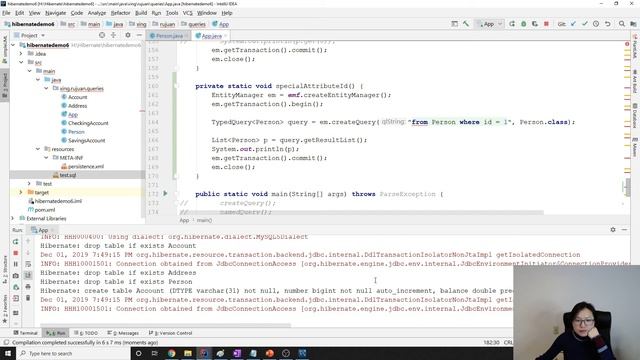
Task: Expand the .idea folder
Action: (21, 53)
